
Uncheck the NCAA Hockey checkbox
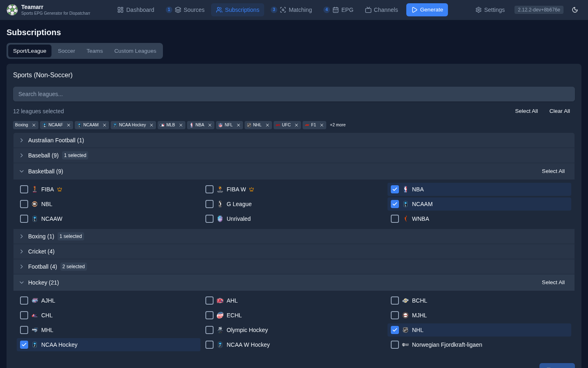(x=24, y=345)
